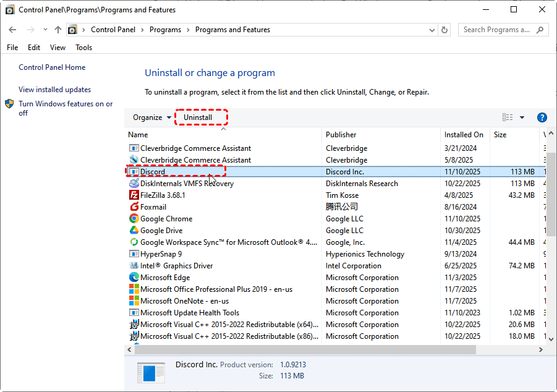Open the Tools menu
The width and height of the screenshot is (557, 392).
click(83, 48)
